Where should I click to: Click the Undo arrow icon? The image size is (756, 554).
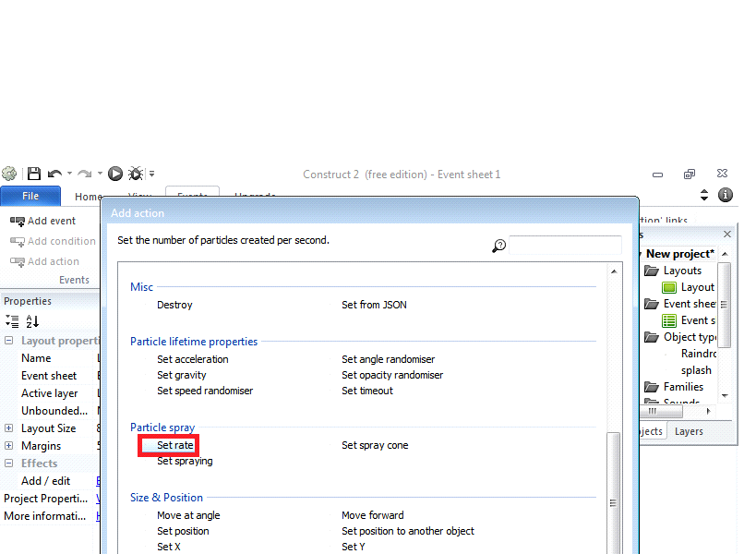point(54,174)
